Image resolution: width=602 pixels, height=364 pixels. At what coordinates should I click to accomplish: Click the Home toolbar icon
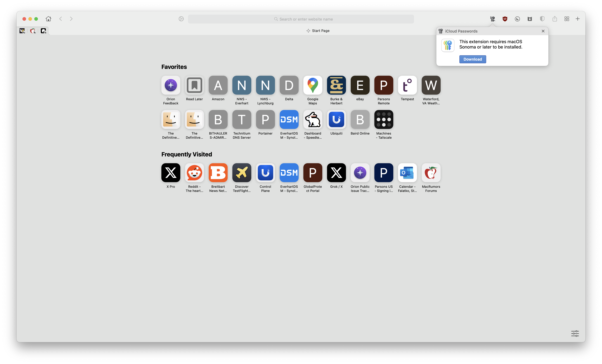[x=48, y=19]
